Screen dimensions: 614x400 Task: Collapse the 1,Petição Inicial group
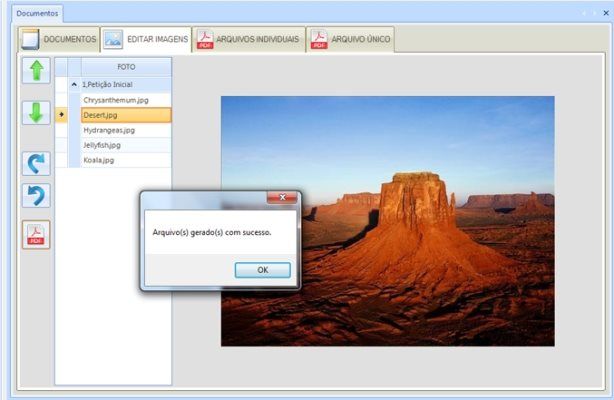coord(74,84)
